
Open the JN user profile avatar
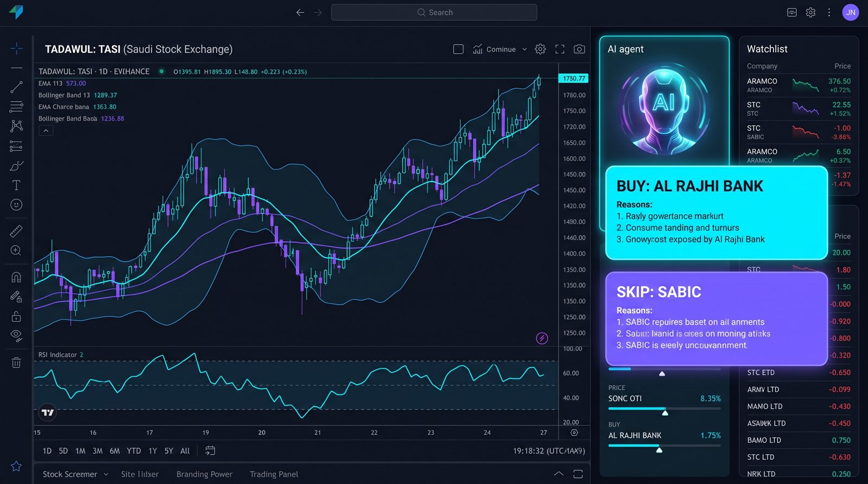[x=851, y=12]
